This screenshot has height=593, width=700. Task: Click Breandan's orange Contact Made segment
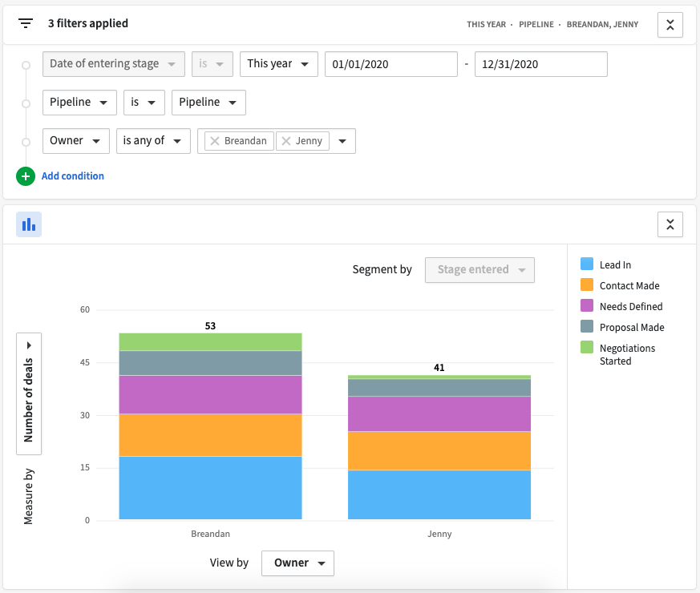[x=210, y=435]
